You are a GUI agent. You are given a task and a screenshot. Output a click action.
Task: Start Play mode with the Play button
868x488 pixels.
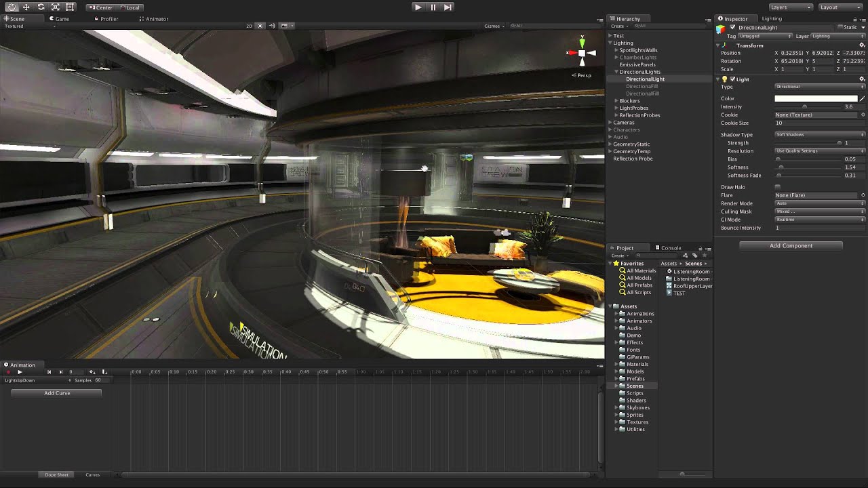click(x=418, y=7)
